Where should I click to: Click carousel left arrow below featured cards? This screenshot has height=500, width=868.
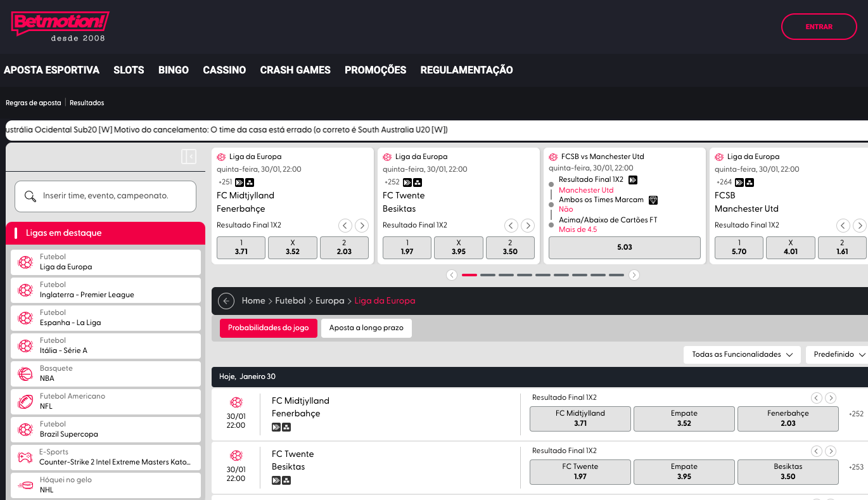pyautogui.click(x=452, y=275)
